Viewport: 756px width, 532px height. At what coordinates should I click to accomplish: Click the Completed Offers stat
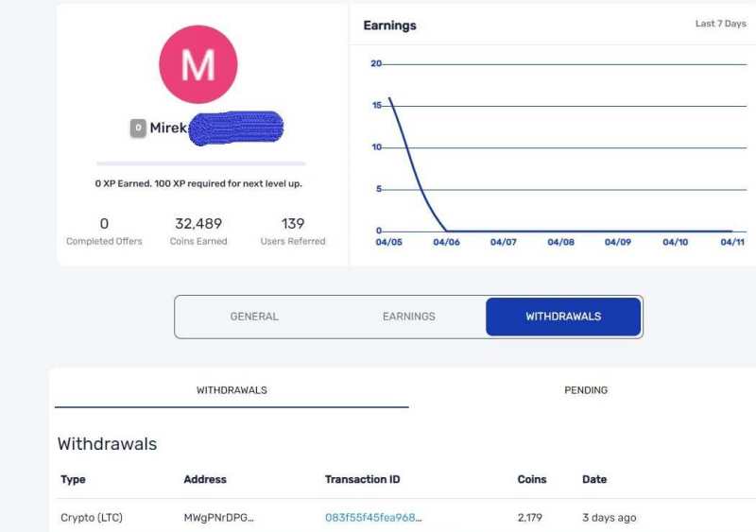[104, 230]
